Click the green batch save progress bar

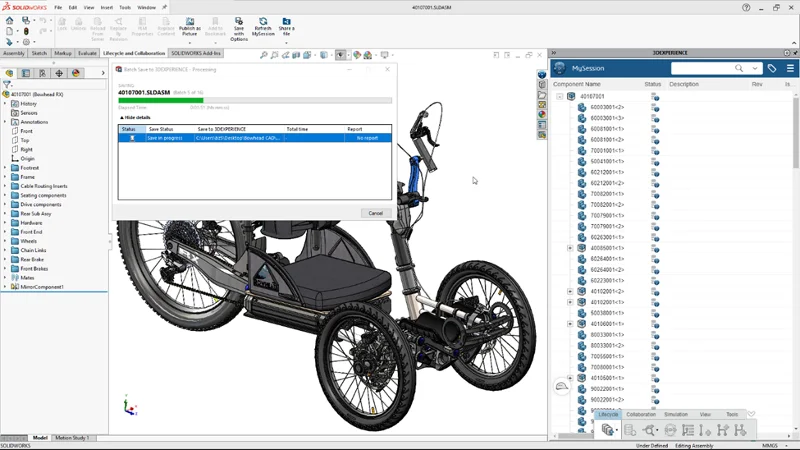point(160,100)
